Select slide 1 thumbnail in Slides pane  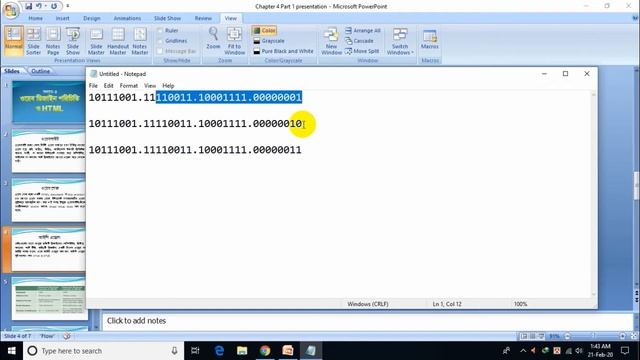pos(49,102)
